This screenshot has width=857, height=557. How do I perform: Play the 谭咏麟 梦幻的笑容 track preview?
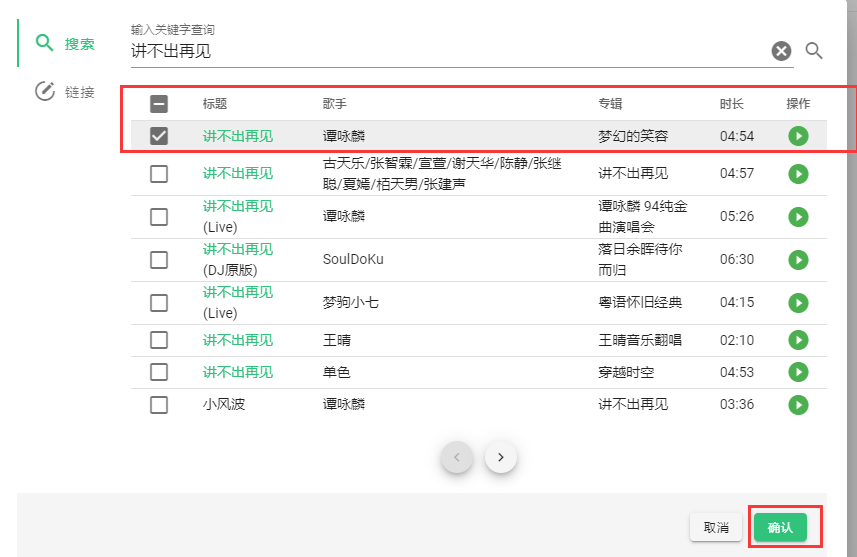point(798,136)
